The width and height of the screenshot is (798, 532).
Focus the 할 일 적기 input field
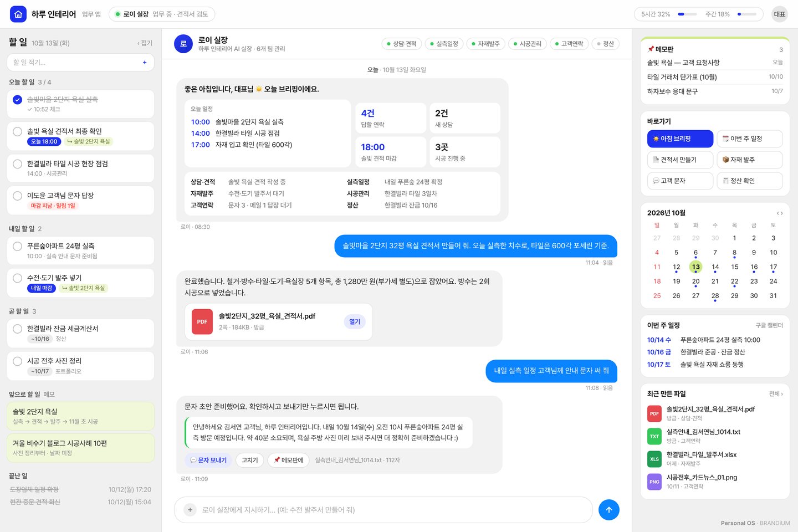click(80, 63)
